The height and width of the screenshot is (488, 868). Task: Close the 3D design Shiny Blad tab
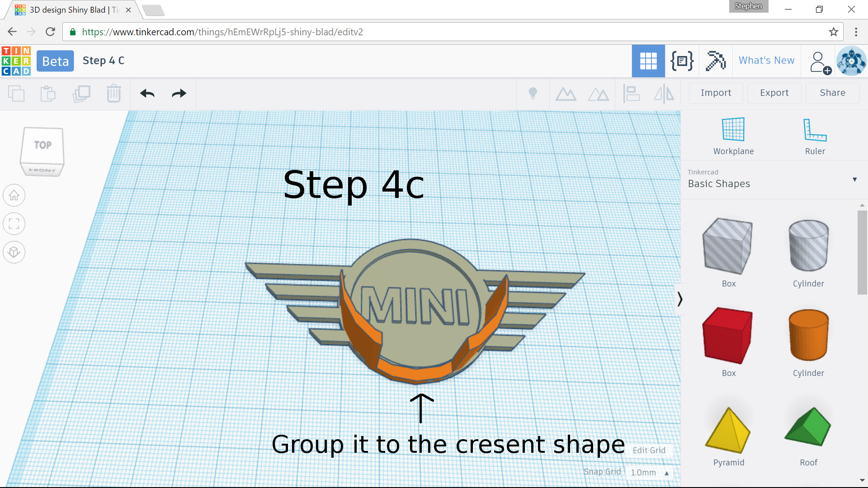coord(128,10)
